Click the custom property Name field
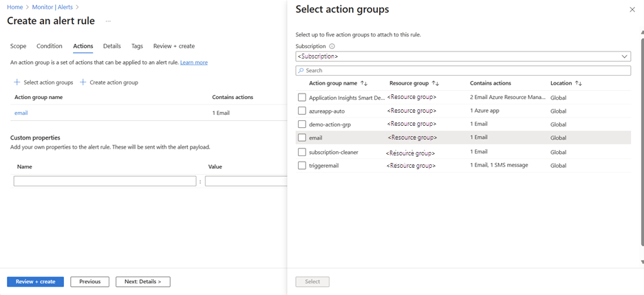The width and height of the screenshot is (644, 295). pyautogui.click(x=105, y=182)
